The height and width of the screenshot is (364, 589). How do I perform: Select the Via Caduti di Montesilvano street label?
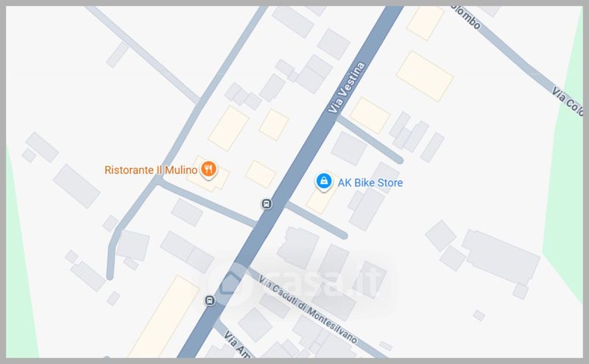pyautogui.click(x=308, y=310)
